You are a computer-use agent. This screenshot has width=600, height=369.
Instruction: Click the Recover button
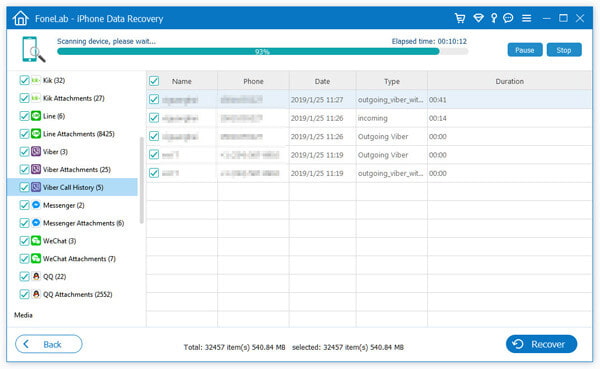point(541,344)
